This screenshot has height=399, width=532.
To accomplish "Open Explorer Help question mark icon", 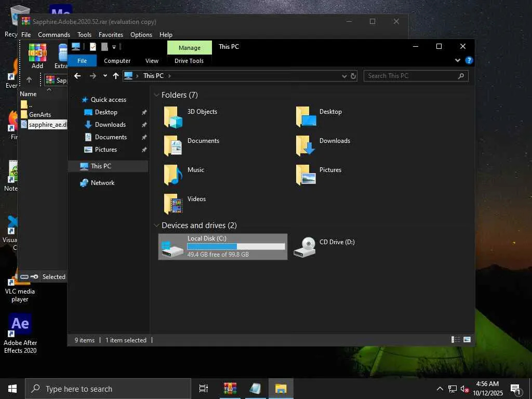I will pos(469,60).
